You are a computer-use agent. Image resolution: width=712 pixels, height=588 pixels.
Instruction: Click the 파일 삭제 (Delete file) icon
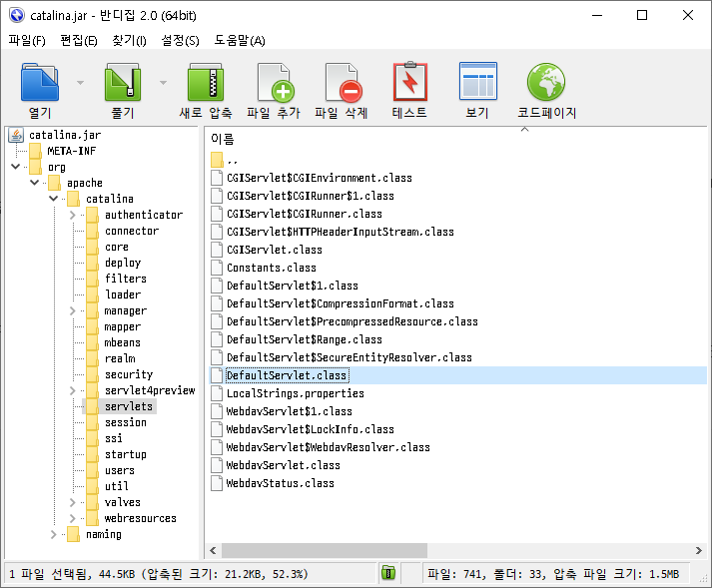344,82
